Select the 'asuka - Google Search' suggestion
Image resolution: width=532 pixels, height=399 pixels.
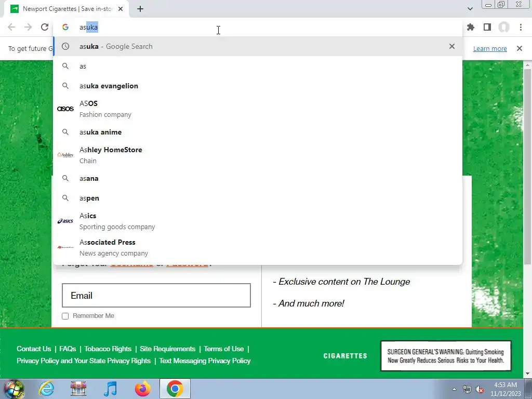[258, 46]
